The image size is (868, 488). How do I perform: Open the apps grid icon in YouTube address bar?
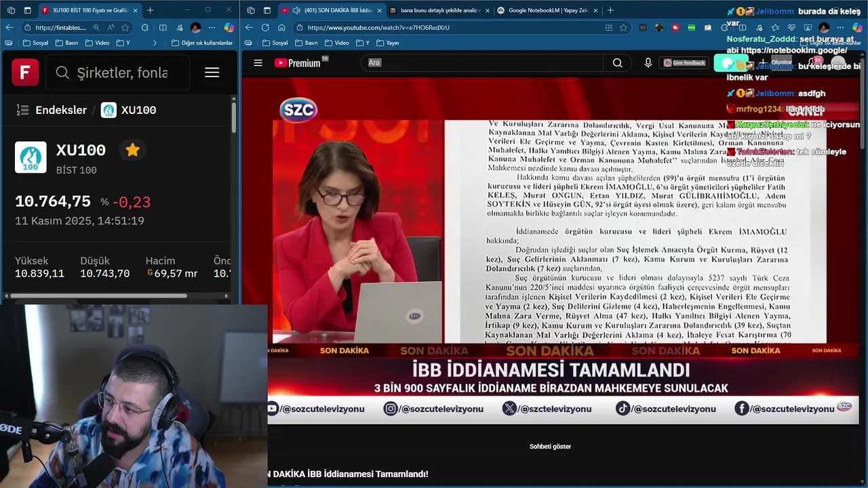click(608, 28)
